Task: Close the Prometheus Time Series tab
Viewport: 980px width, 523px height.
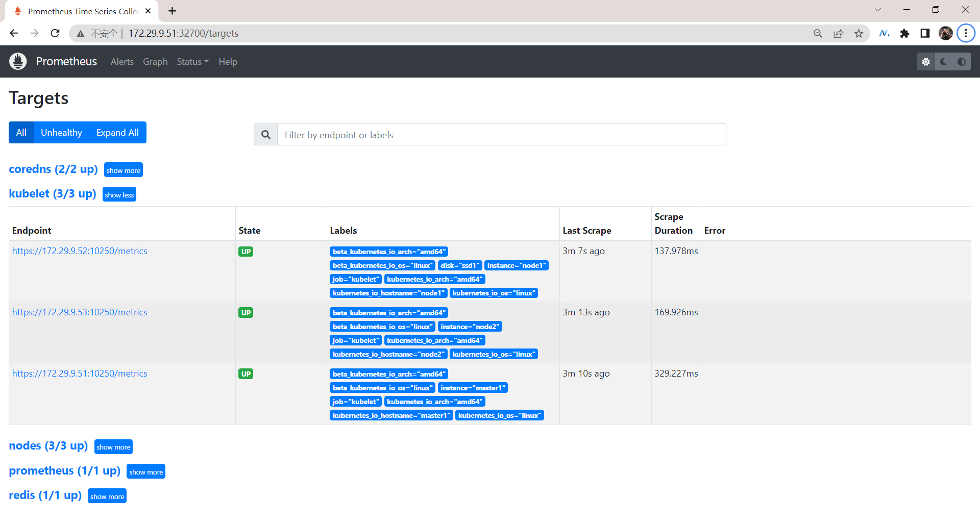Action: (x=148, y=11)
